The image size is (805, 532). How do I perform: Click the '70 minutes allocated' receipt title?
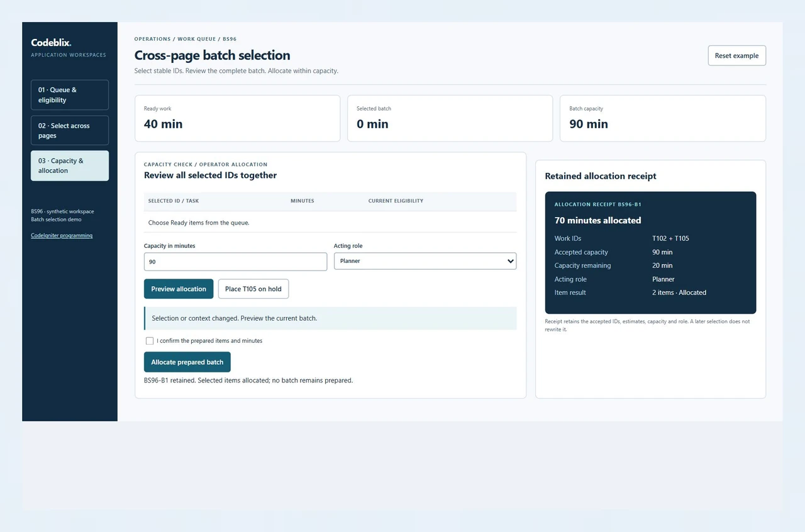(597, 221)
